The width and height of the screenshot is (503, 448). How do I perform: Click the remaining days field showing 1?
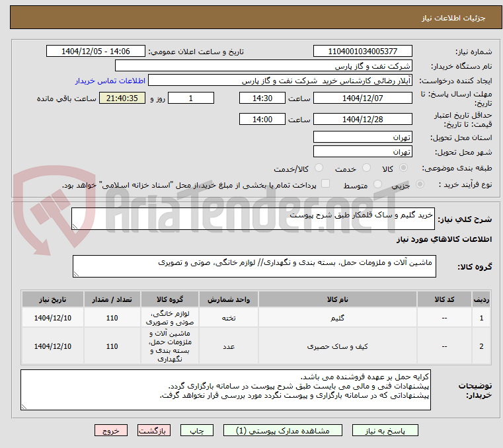coord(191,98)
